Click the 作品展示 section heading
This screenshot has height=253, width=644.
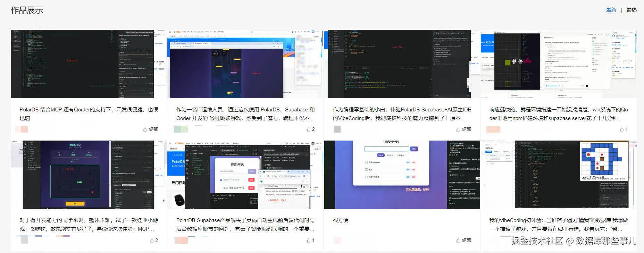click(27, 10)
